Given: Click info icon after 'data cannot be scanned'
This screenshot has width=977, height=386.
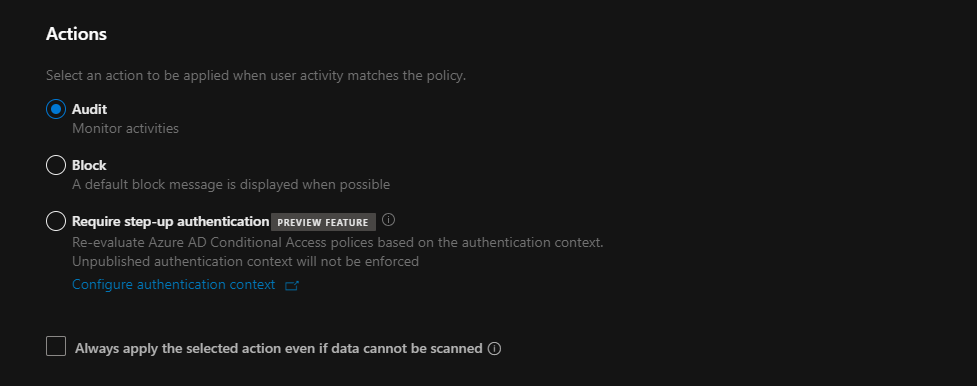Looking at the screenshot, I should point(494,349).
